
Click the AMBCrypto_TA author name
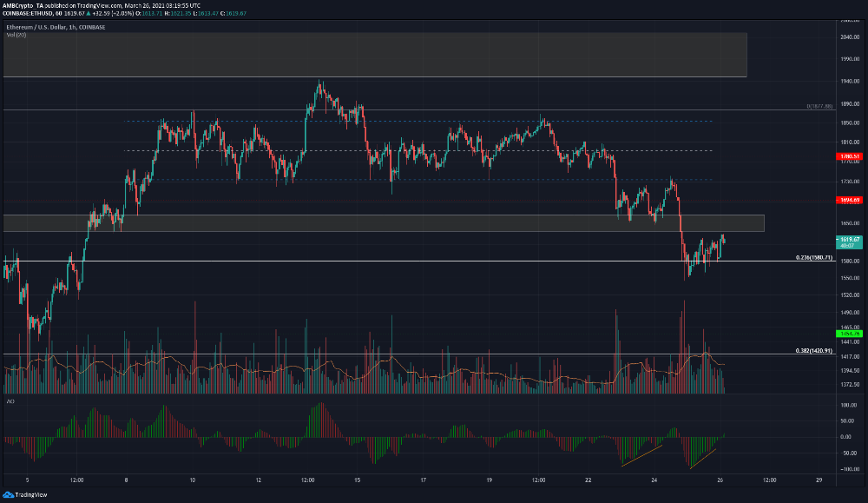pos(23,5)
